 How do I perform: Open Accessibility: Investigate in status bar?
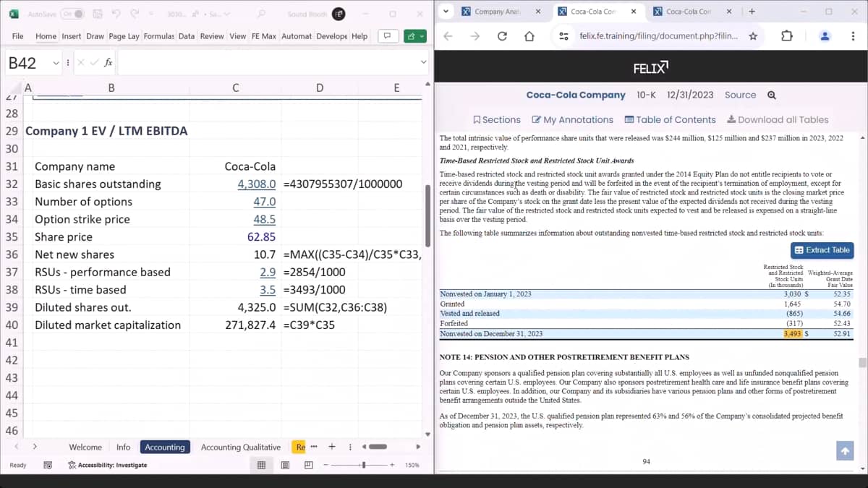pyautogui.click(x=108, y=466)
